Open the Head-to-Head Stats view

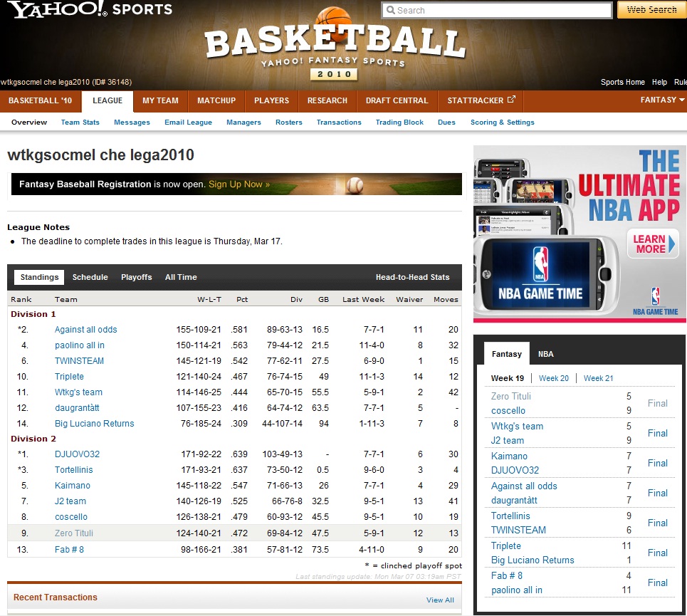(x=412, y=277)
